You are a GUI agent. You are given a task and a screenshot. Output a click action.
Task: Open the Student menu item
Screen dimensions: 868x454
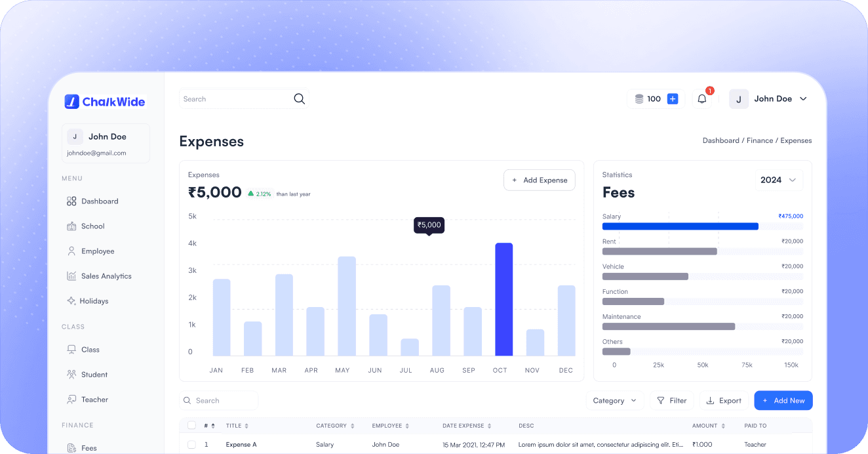94,375
